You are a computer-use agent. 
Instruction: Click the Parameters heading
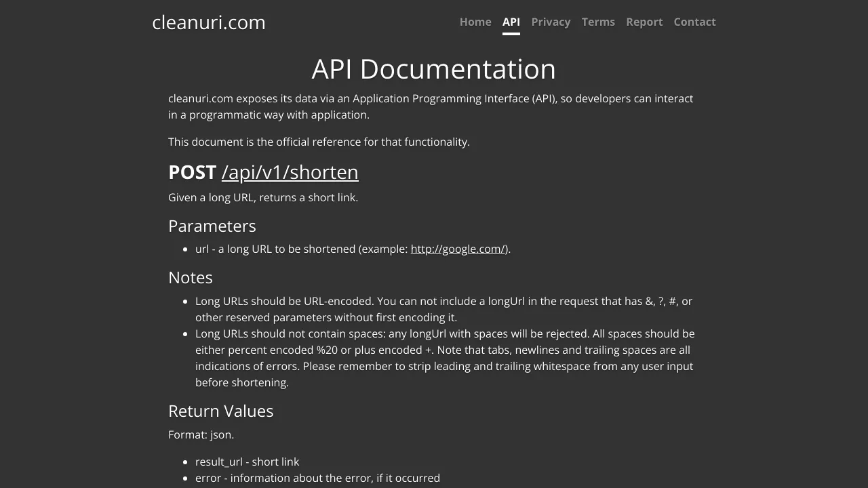[212, 226]
